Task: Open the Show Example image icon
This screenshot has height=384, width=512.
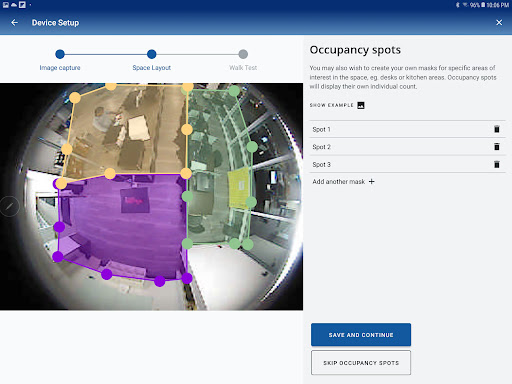Action: 361,105
